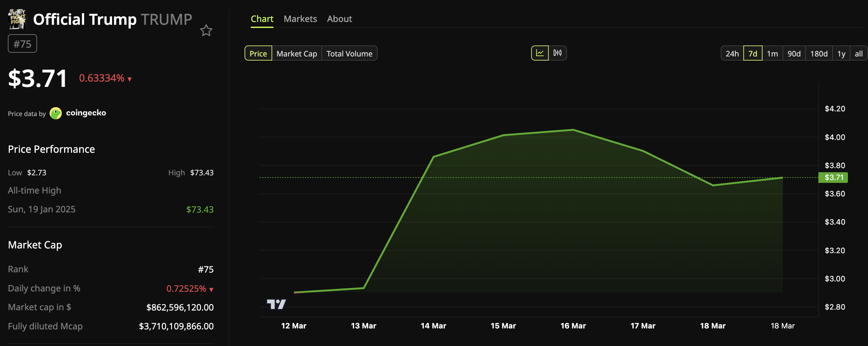Click red arrow beside daily change 0.72525%
Screen dimensions: 868x346
point(211,290)
